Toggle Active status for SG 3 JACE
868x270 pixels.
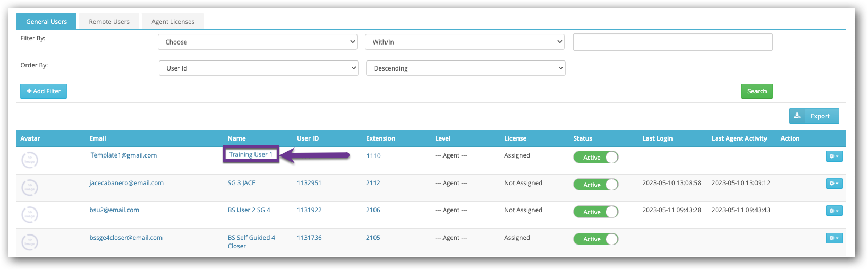(595, 185)
